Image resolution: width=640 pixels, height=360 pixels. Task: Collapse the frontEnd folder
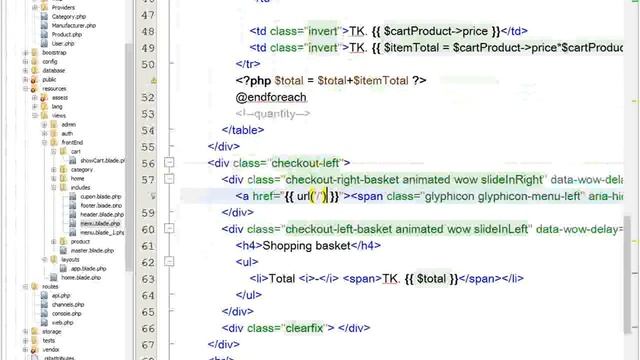point(44,142)
